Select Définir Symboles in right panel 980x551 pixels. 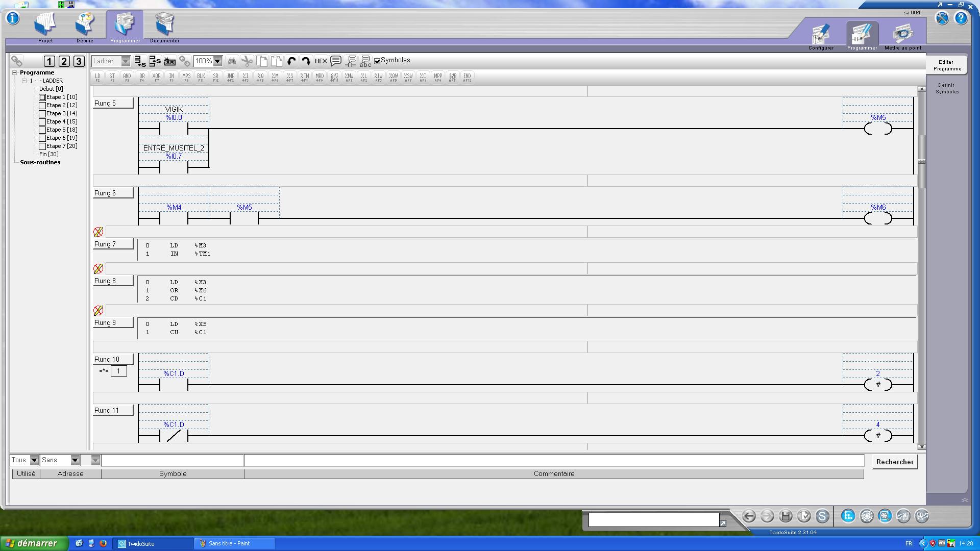[x=947, y=88]
